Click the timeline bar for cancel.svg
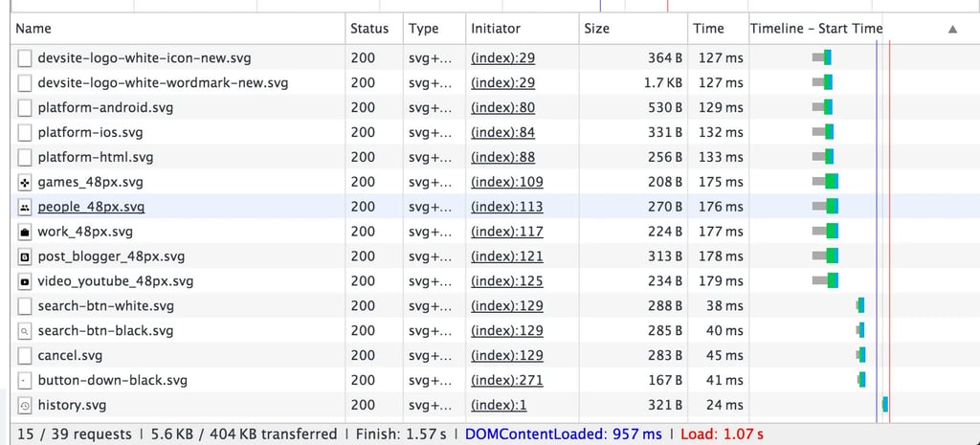This screenshot has height=445, width=980. [861, 355]
